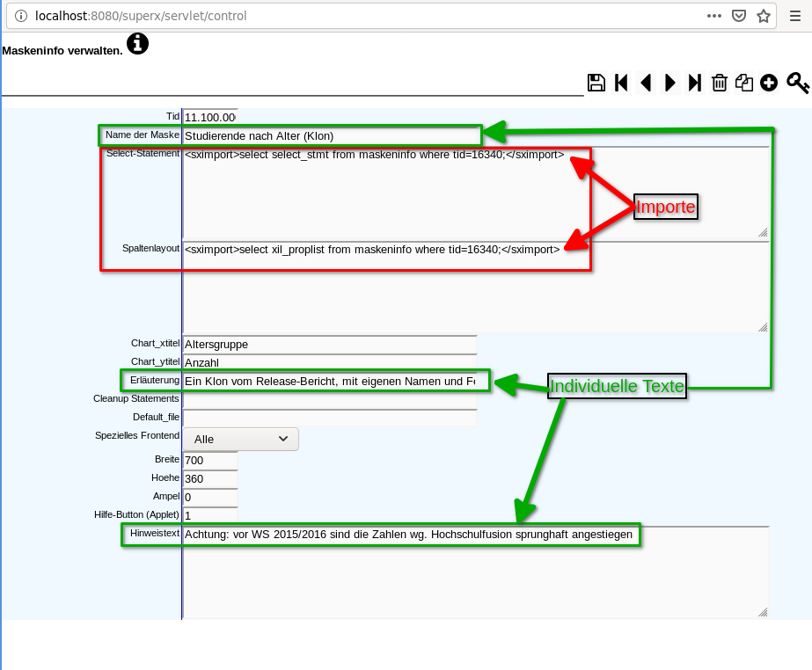Click the Hilfe-Button (Applet) field

pyautogui.click(x=210, y=515)
